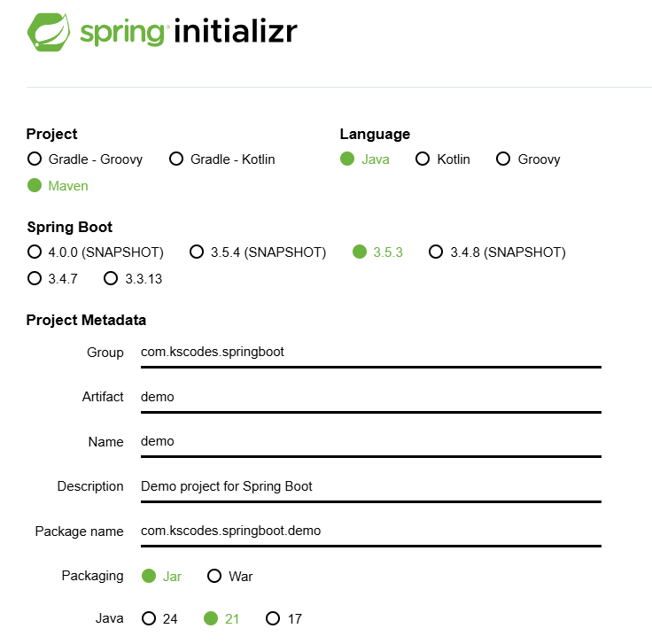Choose Groovy language radio button

click(503, 159)
